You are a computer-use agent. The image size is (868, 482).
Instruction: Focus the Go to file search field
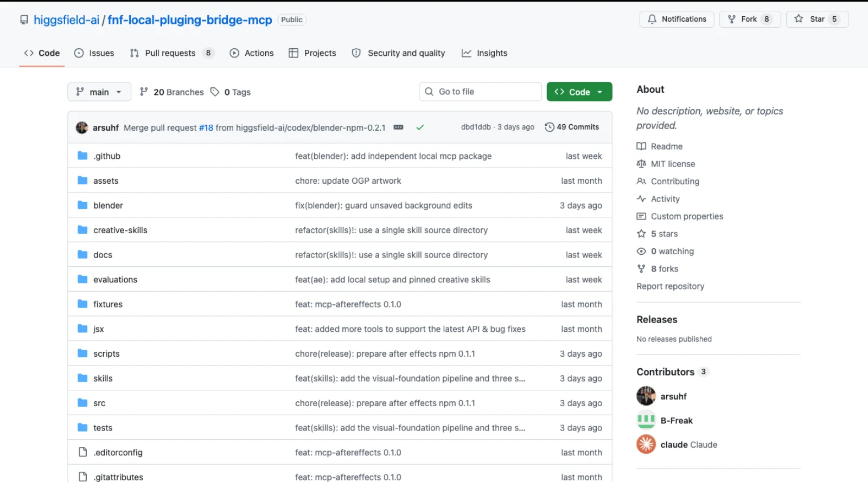tap(480, 92)
